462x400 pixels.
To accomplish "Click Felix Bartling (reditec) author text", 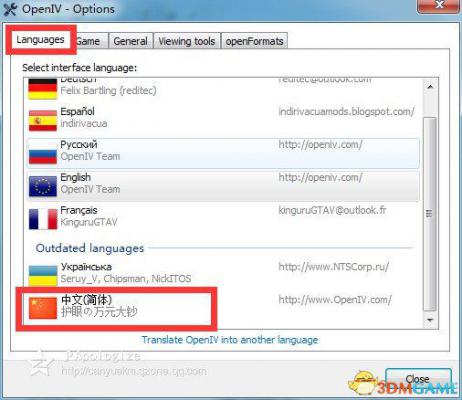I will [108, 90].
